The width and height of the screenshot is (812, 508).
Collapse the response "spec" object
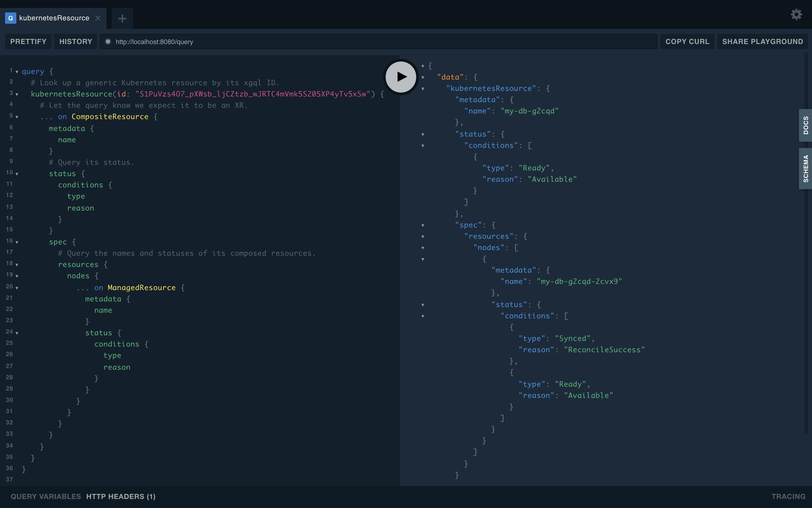[x=423, y=225]
